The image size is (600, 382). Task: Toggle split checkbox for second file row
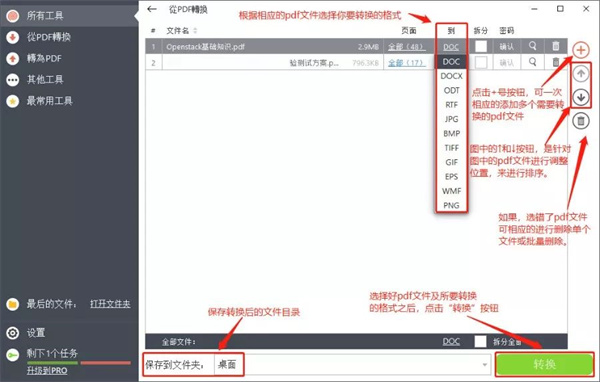481,62
